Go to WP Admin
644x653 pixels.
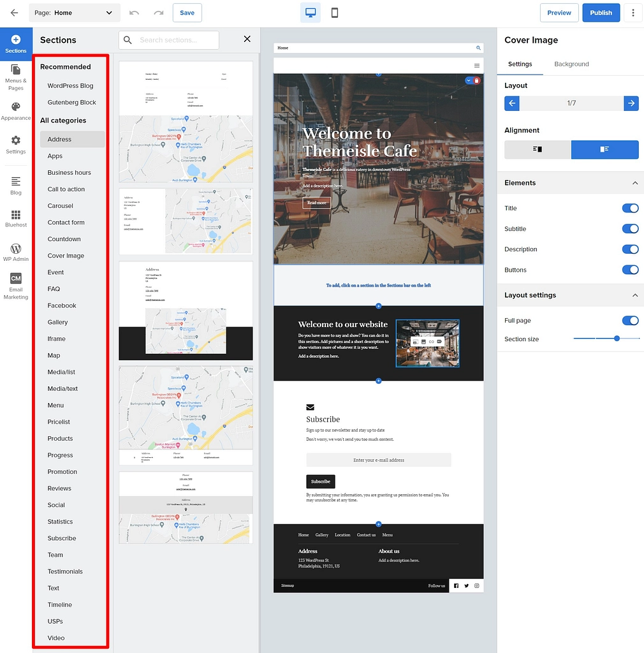click(x=16, y=253)
